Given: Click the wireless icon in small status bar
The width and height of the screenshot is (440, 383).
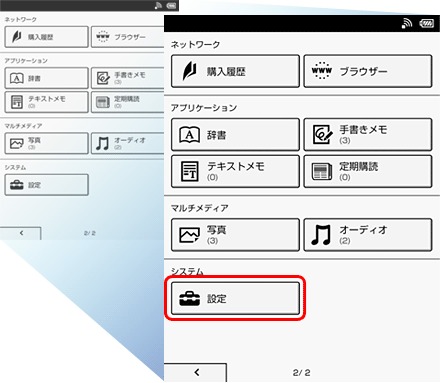Looking at the screenshot, I should pyautogui.click(x=159, y=5).
